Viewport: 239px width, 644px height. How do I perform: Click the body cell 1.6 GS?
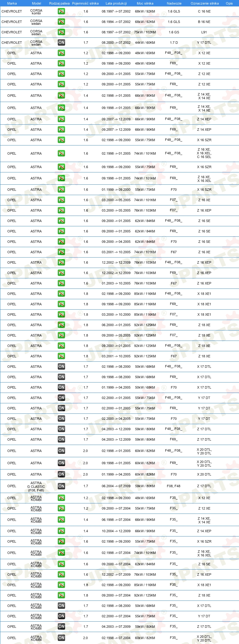(x=174, y=32)
